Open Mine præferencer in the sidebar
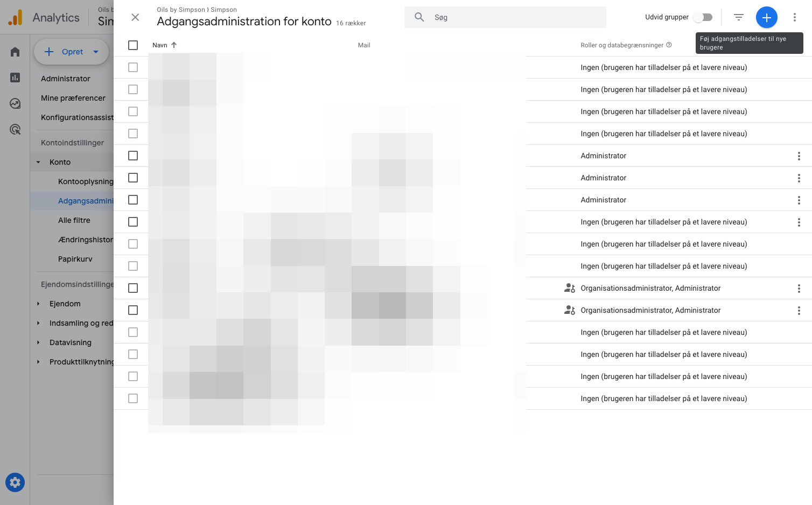 click(73, 98)
